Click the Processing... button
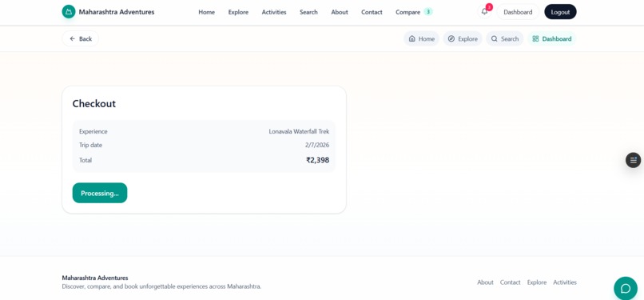The image size is (644, 300). tap(100, 193)
